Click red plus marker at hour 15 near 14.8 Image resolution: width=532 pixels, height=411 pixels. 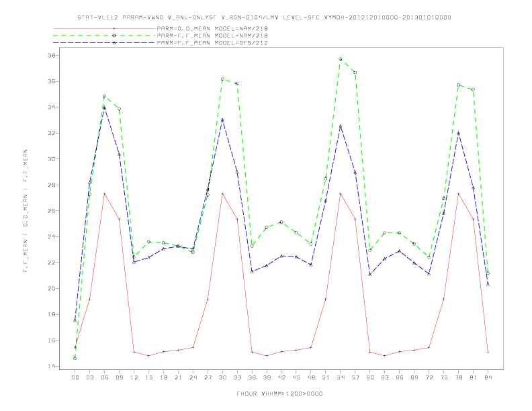148,356
